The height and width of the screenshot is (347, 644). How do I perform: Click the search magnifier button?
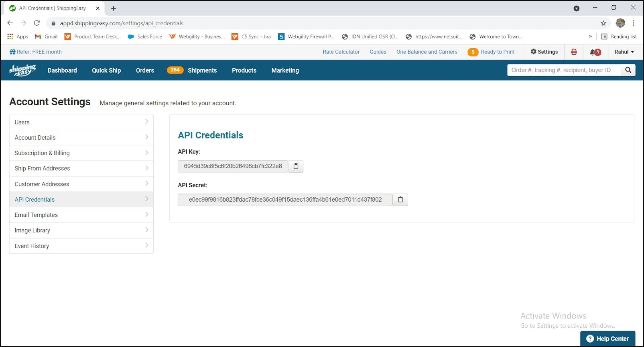[x=628, y=70]
